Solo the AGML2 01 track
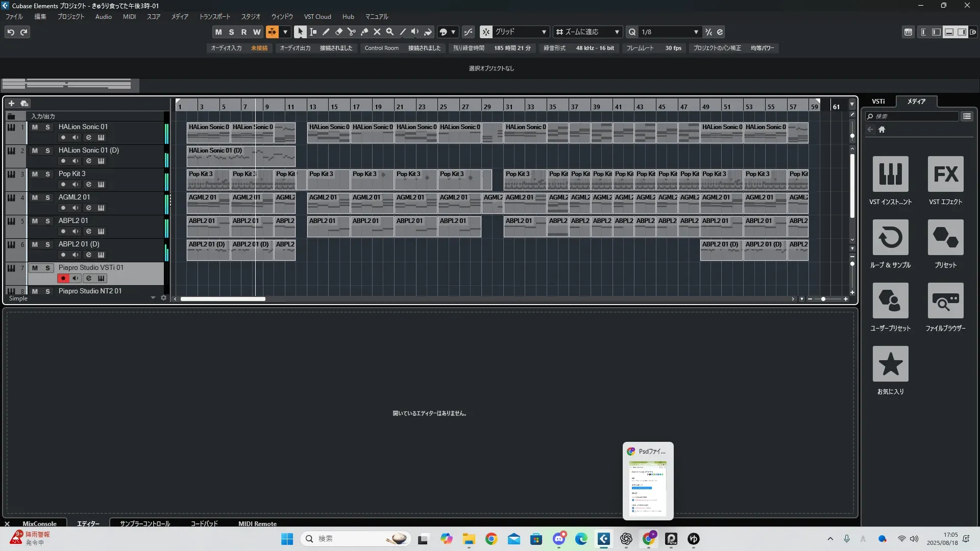The image size is (980, 551). pyautogui.click(x=47, y=197)
